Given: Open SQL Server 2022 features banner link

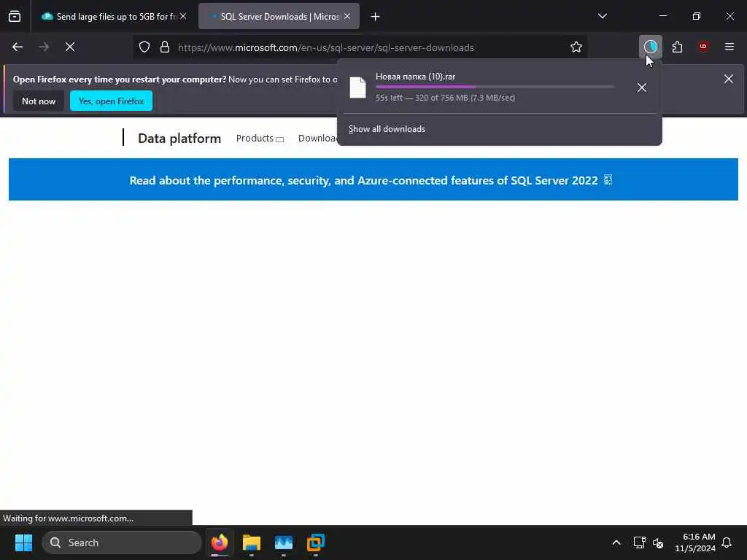Looking at the screenshot, I should pyautogui.click(x=371, y=181).
